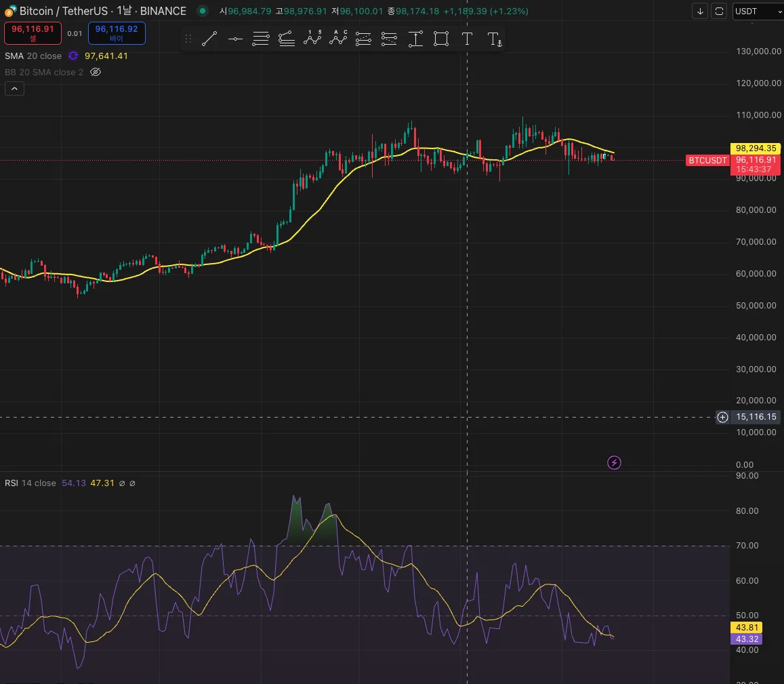This screenshot has height=684, width=784.
Task: Click the yellow 43.81 RSI axis label
Action: (x=747, y=628)
